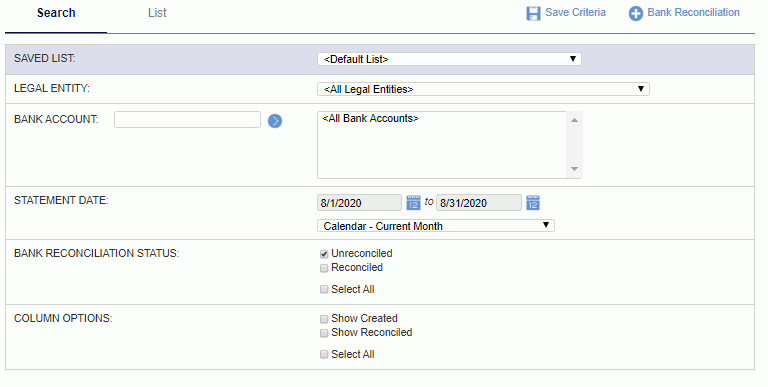Expand the Calendar - Current Month dropdown
Image resolution: width=768 pixels, height=387 pixels.
(436, 226)
